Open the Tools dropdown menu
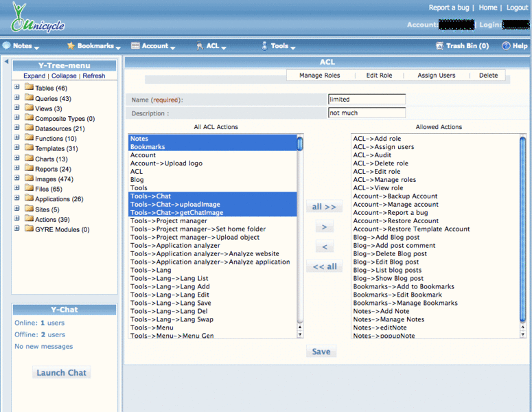The width and height of the screenshot is (532, 412). (279, 46)
